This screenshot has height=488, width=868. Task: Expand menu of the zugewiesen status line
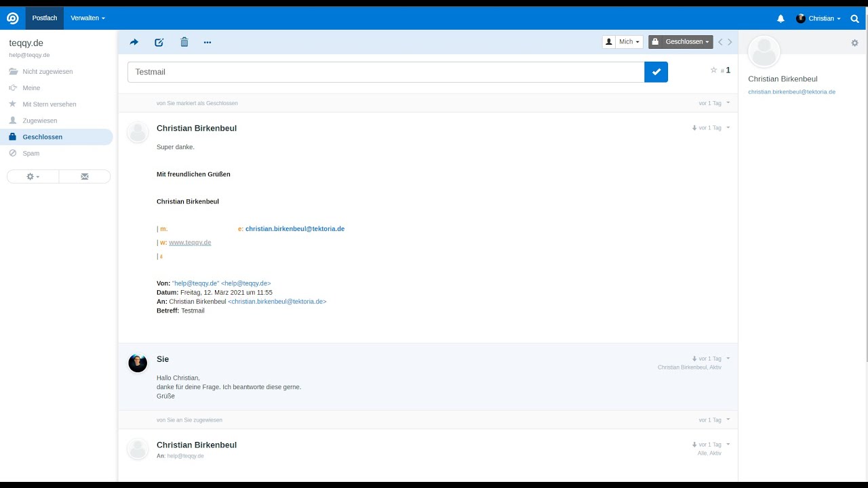click(x=728, y=419)
